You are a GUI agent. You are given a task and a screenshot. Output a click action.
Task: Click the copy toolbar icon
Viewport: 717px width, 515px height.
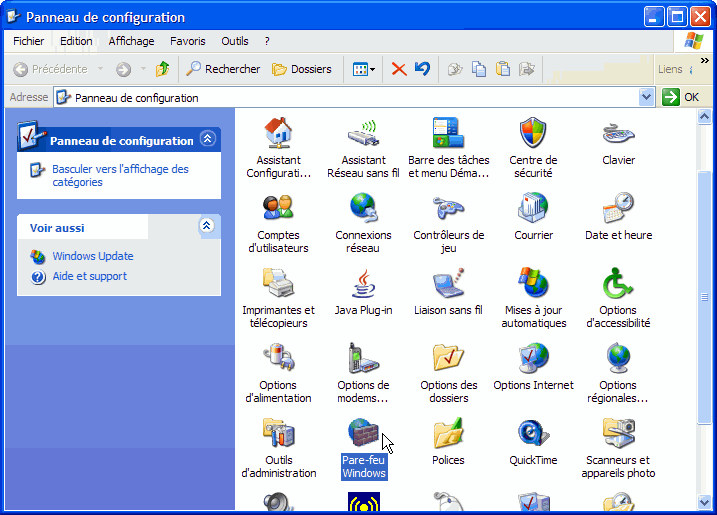[479, 69]
